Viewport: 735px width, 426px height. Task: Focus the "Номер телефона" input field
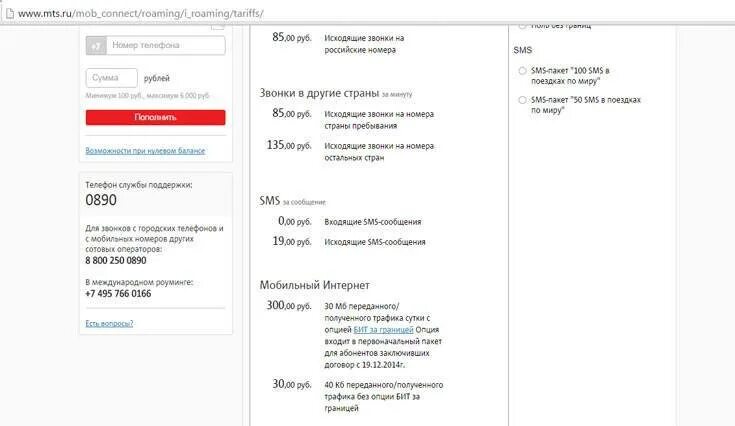pyautogui.click(x=166, y=45)
